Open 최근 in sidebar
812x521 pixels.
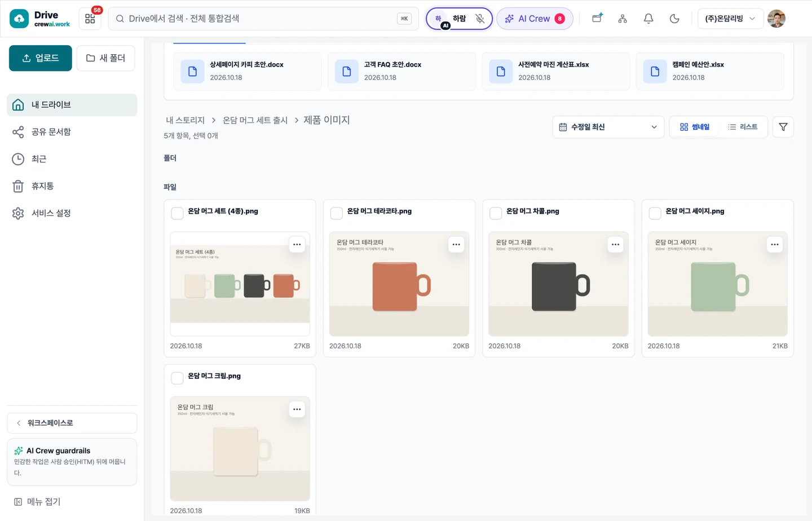(x=72, y=159)
